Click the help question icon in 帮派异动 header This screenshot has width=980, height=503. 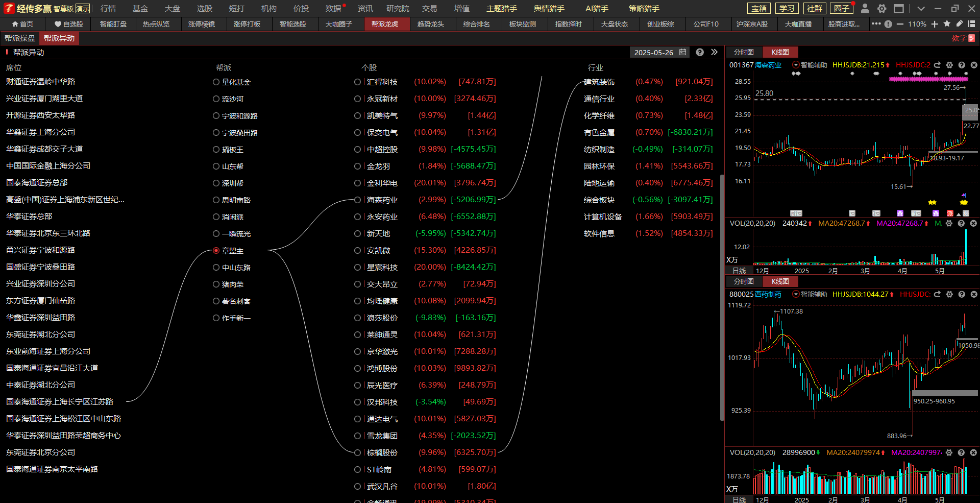[700, 52]
